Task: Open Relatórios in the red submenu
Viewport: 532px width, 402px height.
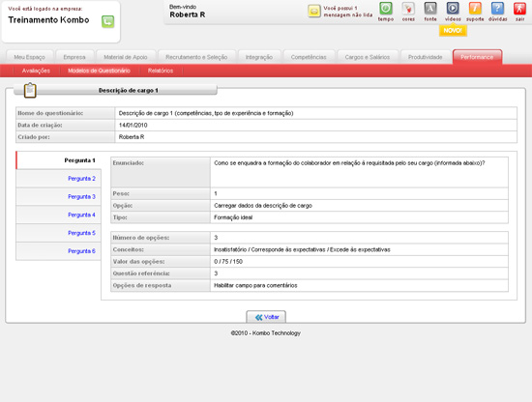Action: coord(161,71)
